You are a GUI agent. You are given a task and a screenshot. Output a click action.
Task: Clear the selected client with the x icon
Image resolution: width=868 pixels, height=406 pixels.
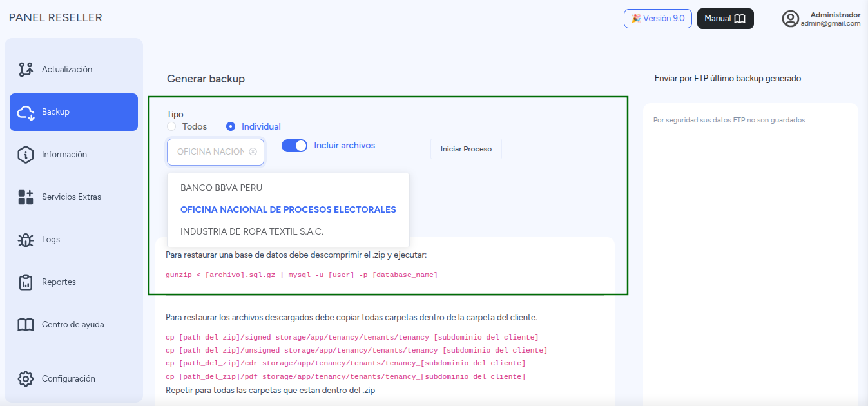click(x=253, y=152)
